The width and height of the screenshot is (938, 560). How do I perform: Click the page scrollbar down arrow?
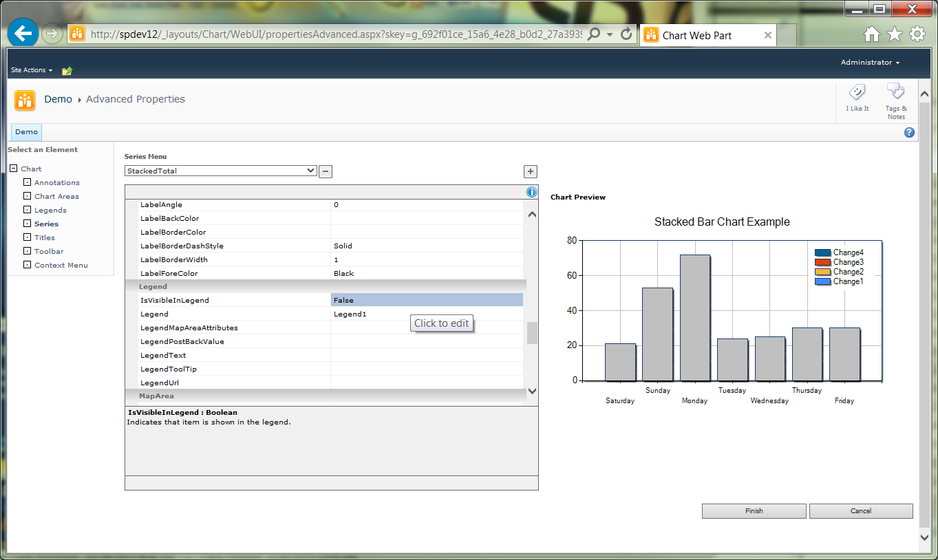[924, 537]
